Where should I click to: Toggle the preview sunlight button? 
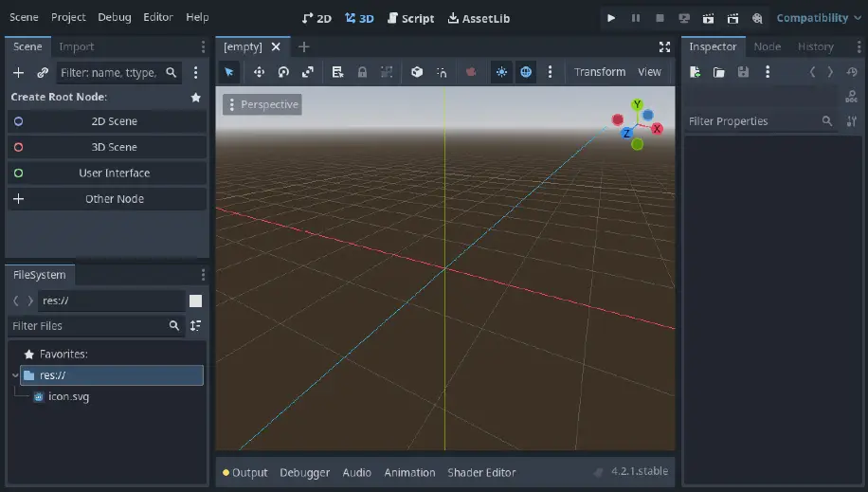pos(501,72)
